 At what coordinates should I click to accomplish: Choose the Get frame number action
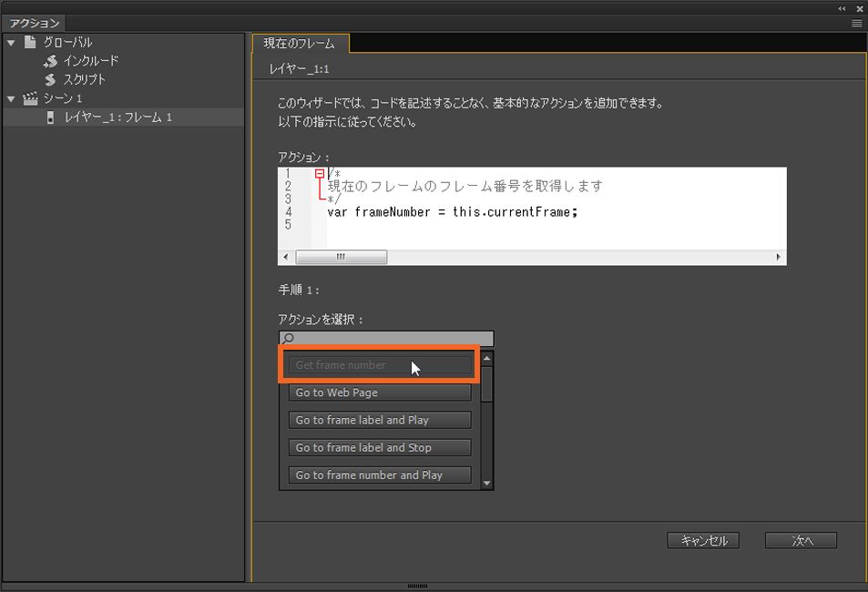click(380, 365)
